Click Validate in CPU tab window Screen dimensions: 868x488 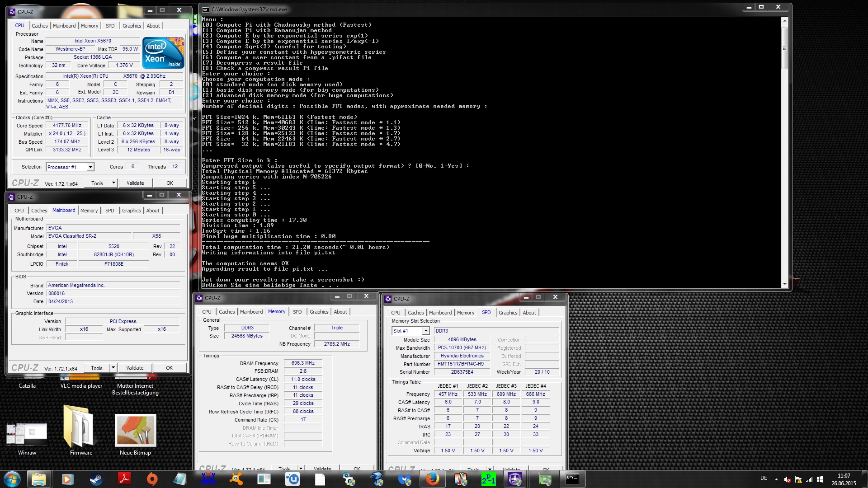135,183
